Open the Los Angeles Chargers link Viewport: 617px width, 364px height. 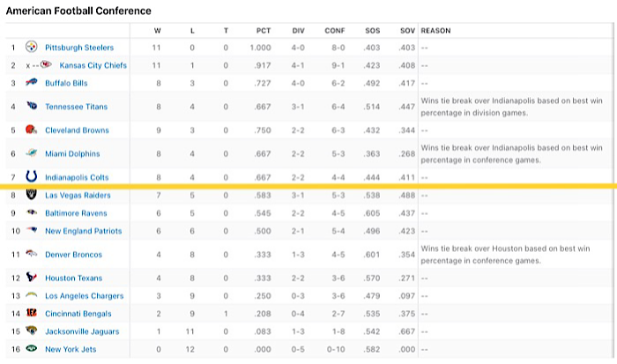[85, 296]
